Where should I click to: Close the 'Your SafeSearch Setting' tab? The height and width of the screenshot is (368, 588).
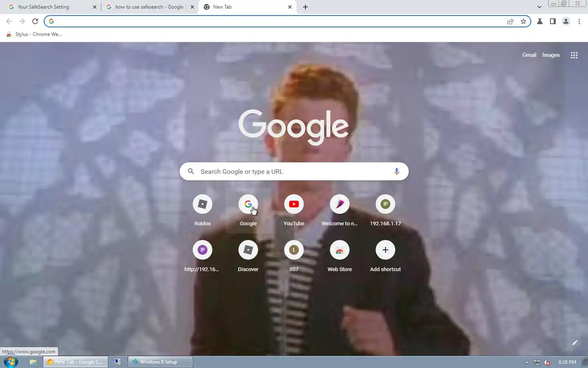click(95, 7)
